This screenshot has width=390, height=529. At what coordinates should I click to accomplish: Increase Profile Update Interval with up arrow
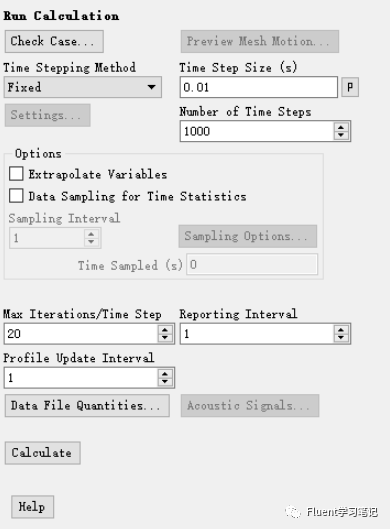coord(165,373)
